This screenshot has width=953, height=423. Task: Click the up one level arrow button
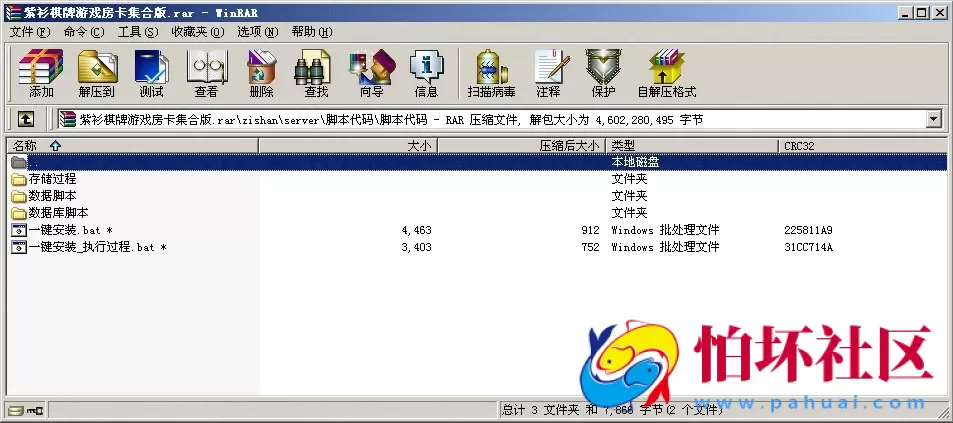(25, 119)
